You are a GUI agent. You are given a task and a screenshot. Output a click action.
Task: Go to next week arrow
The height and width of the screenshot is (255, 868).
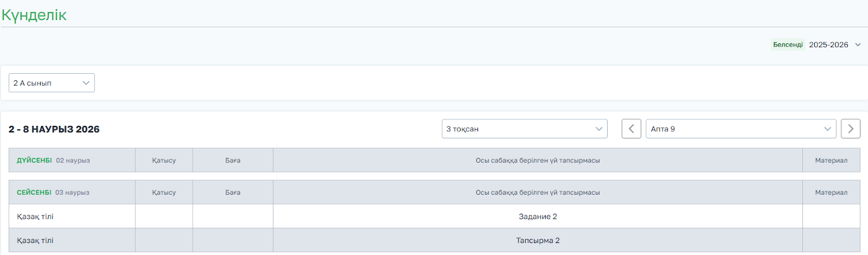tap(851, 129)
